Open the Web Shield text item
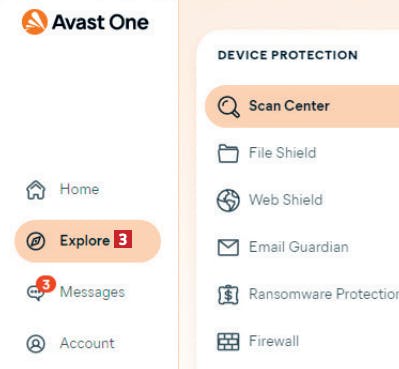This screenshot has width=399, height=369. 286,200
